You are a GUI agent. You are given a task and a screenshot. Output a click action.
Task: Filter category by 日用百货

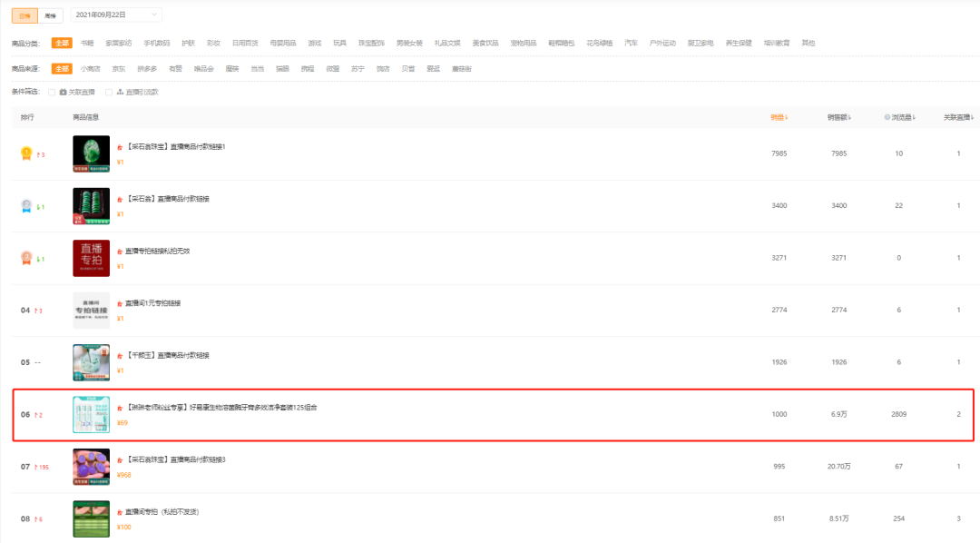coord(245,44)
